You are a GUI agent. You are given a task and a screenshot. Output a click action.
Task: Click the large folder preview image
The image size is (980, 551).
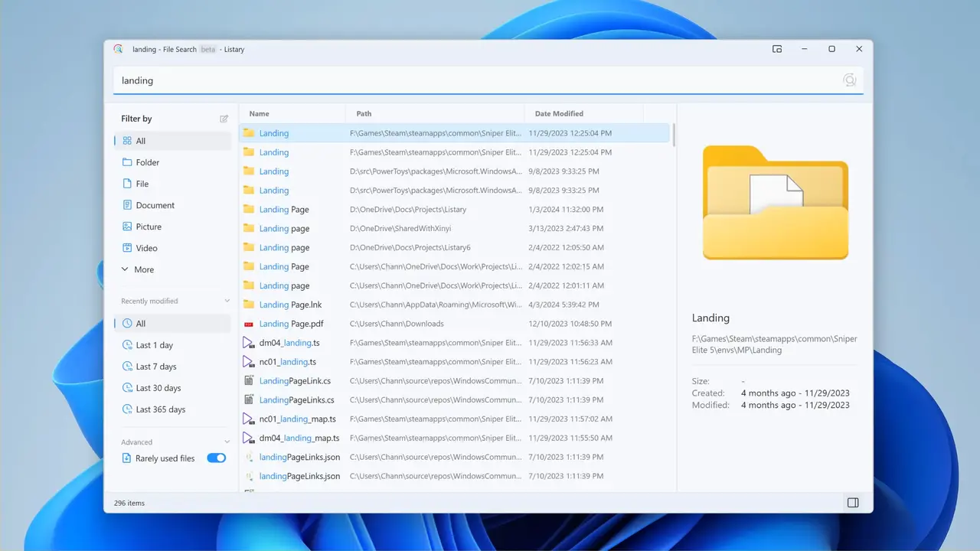tap(775, 203)
